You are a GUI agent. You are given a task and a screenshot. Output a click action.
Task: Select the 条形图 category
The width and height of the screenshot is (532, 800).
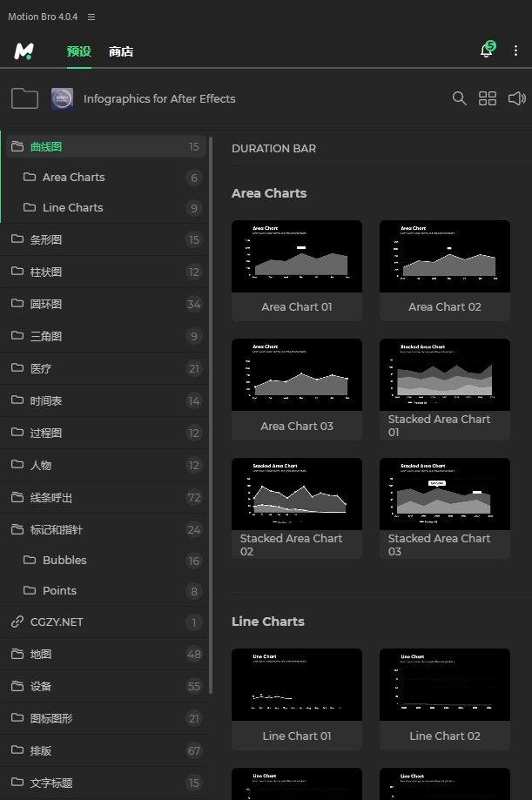pos(104,239)
